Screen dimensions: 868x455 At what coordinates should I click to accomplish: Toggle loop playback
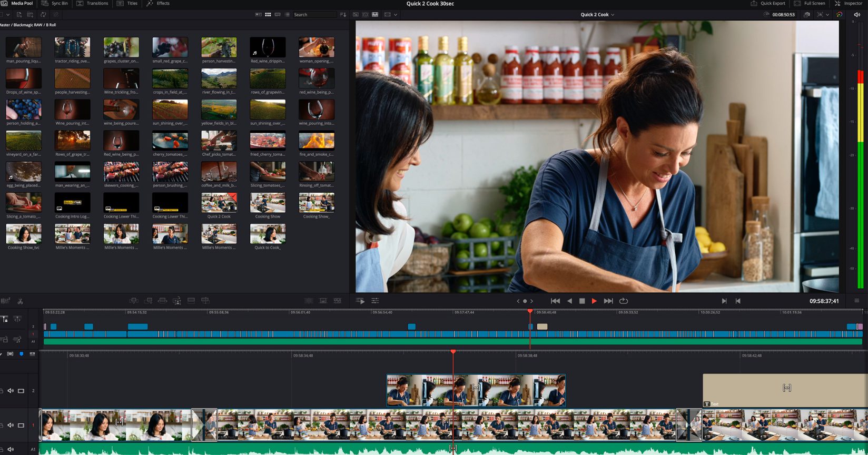[624, 301]
